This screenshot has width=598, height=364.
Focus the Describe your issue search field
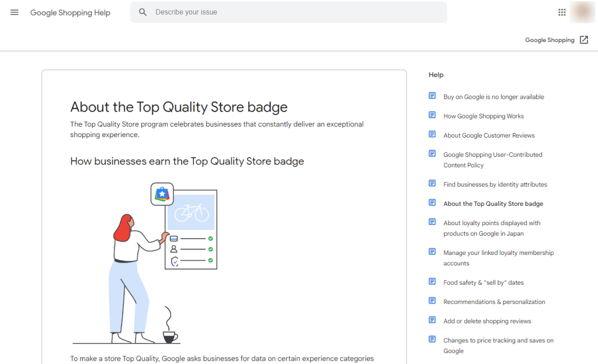click(x=288, y=12)
